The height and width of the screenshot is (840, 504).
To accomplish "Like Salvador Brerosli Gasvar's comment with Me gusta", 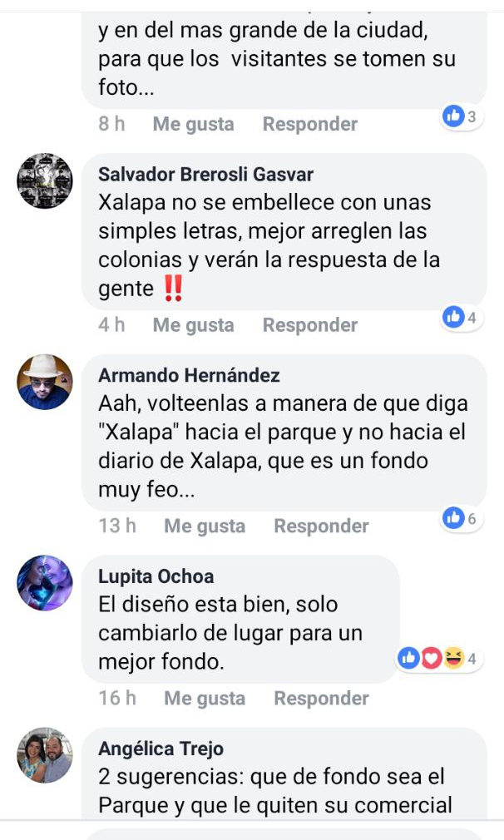I will 193,325.
